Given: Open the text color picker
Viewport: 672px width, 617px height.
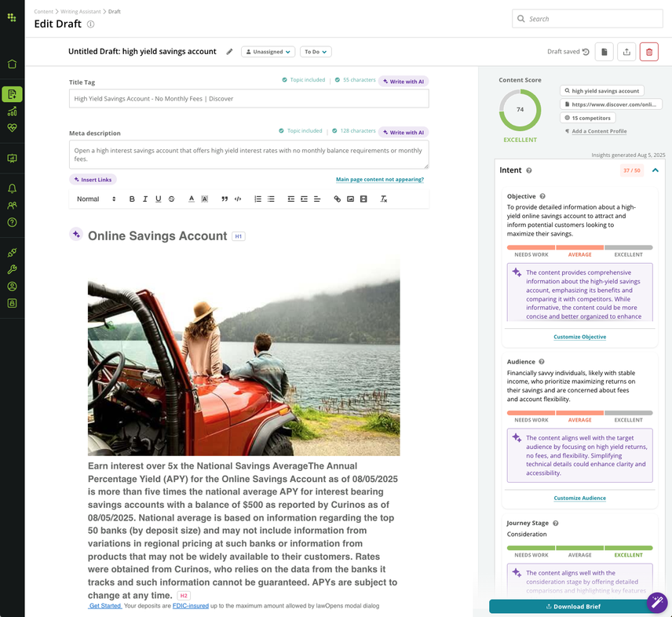Looking at the screenshot, I should click(x=192, y=199).
